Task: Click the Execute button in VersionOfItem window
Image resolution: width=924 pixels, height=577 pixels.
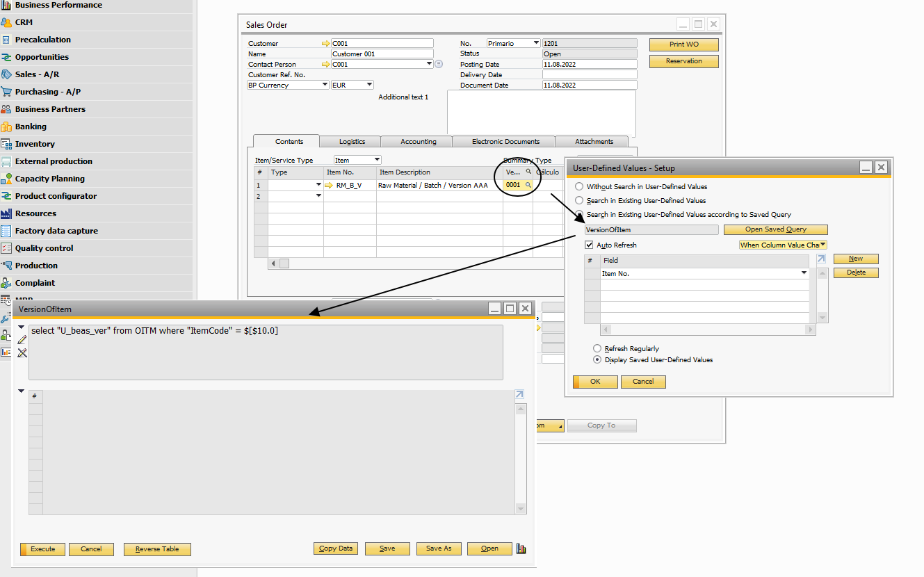Action: click(x=42, y=548)
